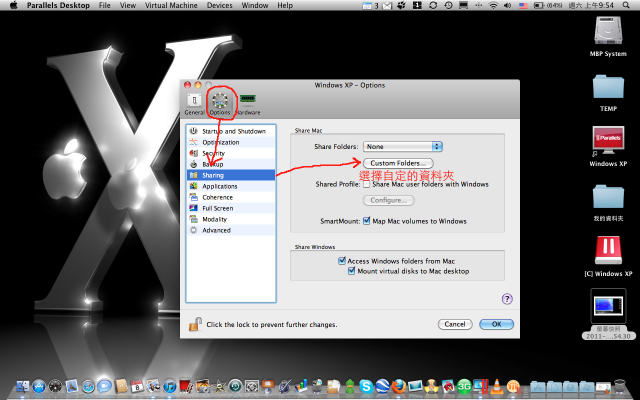
Task: Open the Virtual Machine menu
Action: pyautogui.click(x=171, y=5)
